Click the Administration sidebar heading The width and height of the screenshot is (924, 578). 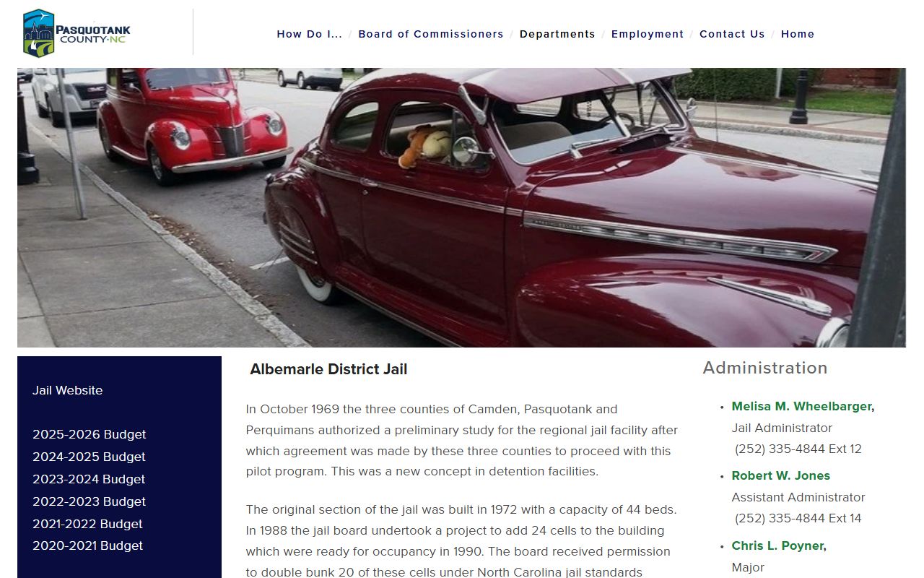765,368
